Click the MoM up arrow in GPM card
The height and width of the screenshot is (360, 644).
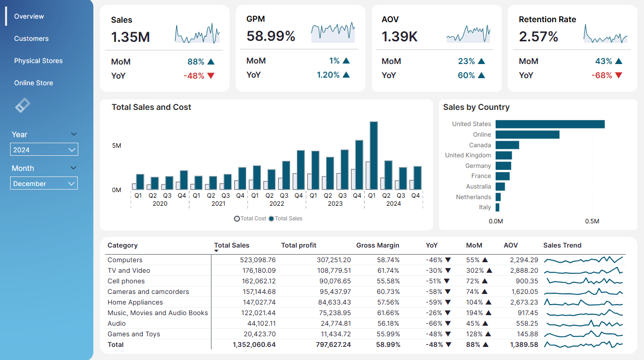click(346, 61)
